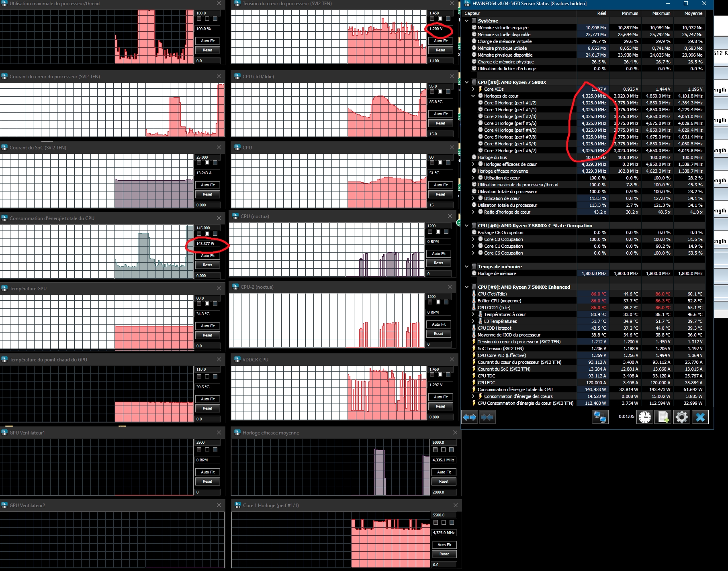Close sensors using the blue X icon
The height and width of the screenshot is (571, 728).
pyautogui.click(x=700, y=417)
